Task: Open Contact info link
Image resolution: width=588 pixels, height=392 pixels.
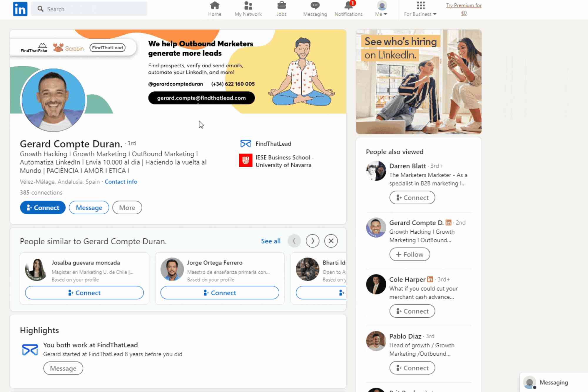Action: tap(121, 181)
